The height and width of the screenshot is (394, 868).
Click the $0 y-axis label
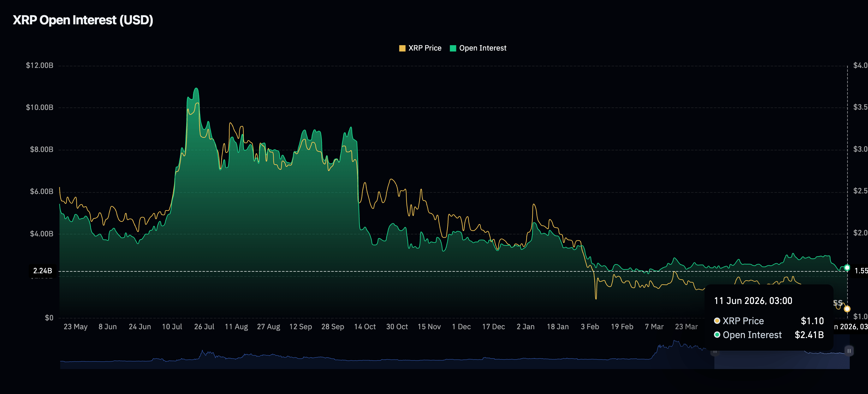coord(49,318)
